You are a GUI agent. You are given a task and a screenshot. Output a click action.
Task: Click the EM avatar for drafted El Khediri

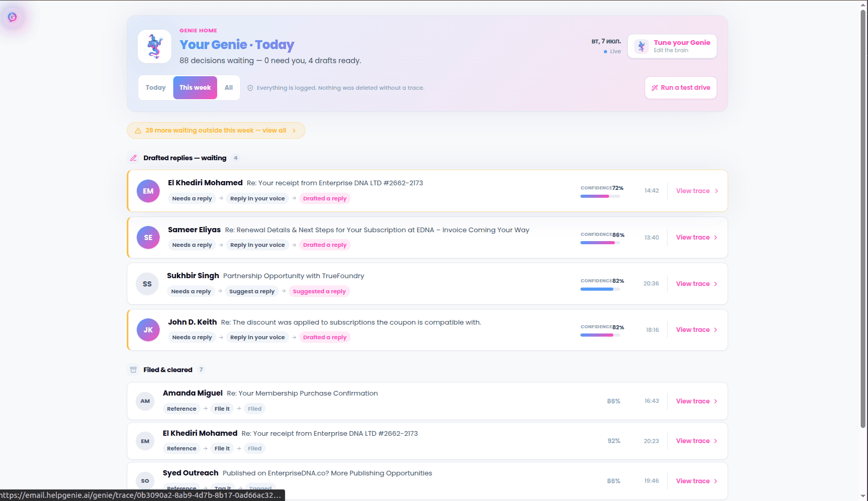[148, 191]
